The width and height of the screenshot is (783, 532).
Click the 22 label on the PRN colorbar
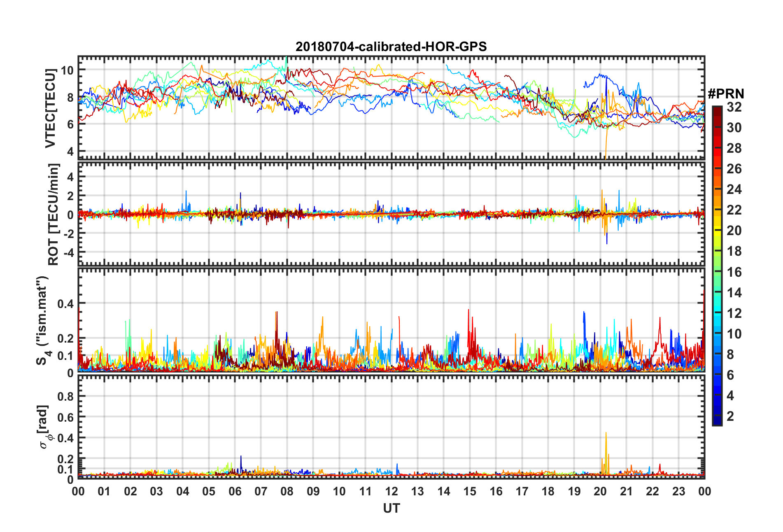coord(734,210)
